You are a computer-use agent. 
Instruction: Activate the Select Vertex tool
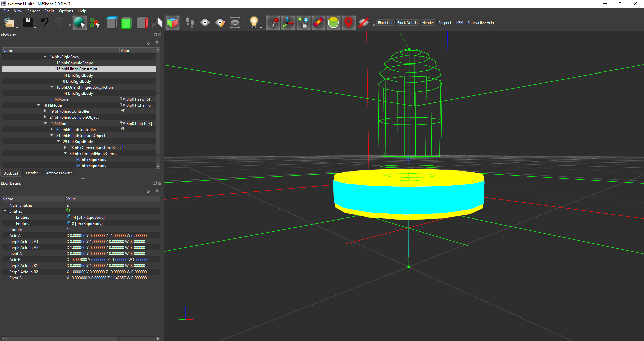tap(95, 23)
